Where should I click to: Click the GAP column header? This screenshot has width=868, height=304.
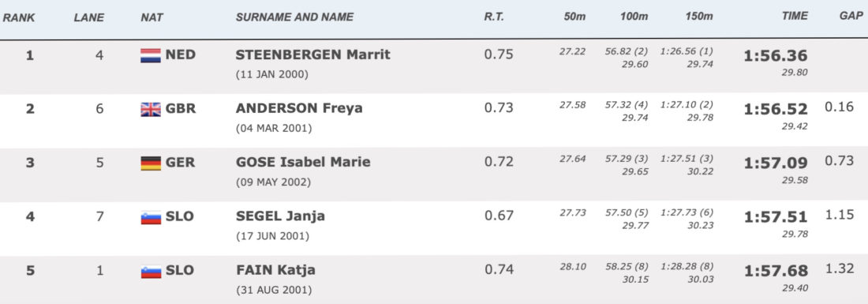coord(851,16)
